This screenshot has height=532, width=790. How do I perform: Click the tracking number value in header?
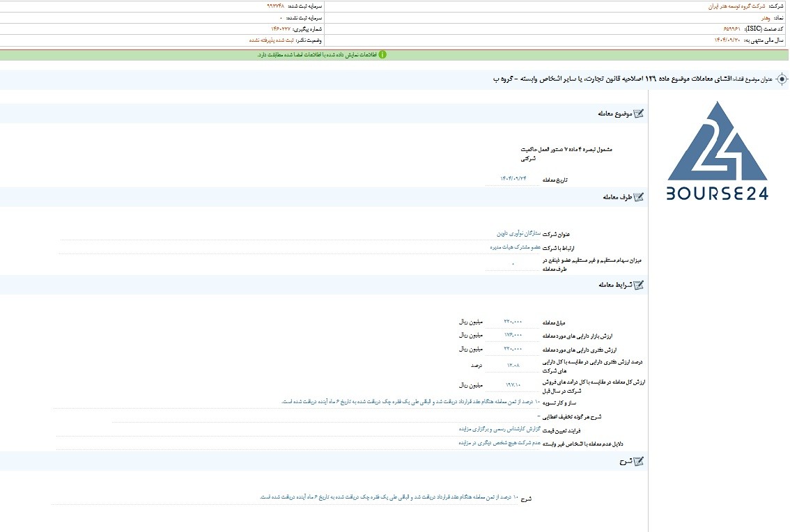point(281,29)
